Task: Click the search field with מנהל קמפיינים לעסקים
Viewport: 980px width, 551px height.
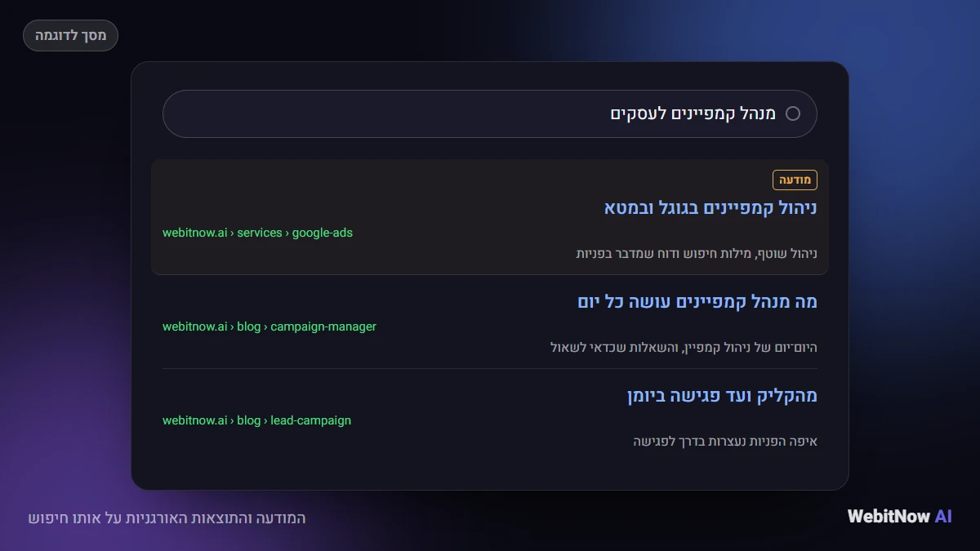Action: click(x=490, y=113)
